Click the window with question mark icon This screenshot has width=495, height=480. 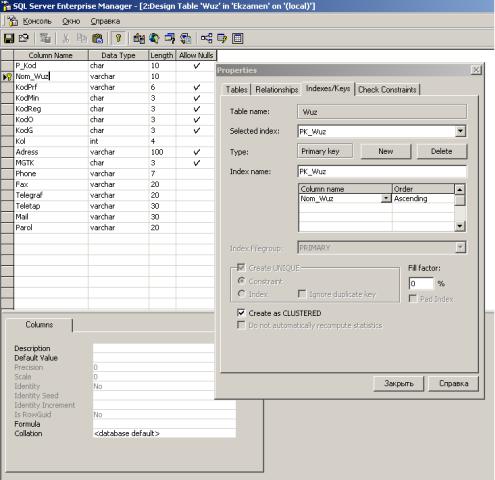tap(170, 38)
